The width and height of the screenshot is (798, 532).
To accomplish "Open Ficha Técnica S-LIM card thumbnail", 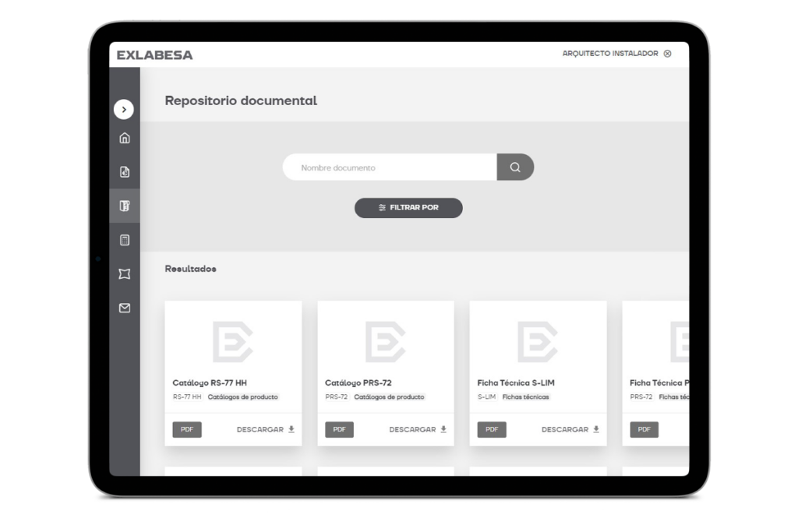I will [x=538, y=342].
